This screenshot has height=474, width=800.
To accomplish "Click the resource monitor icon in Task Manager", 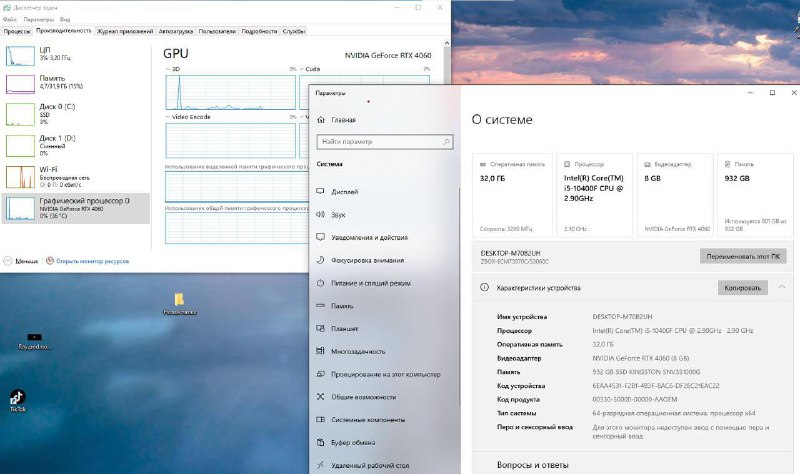I will [50, 261].
